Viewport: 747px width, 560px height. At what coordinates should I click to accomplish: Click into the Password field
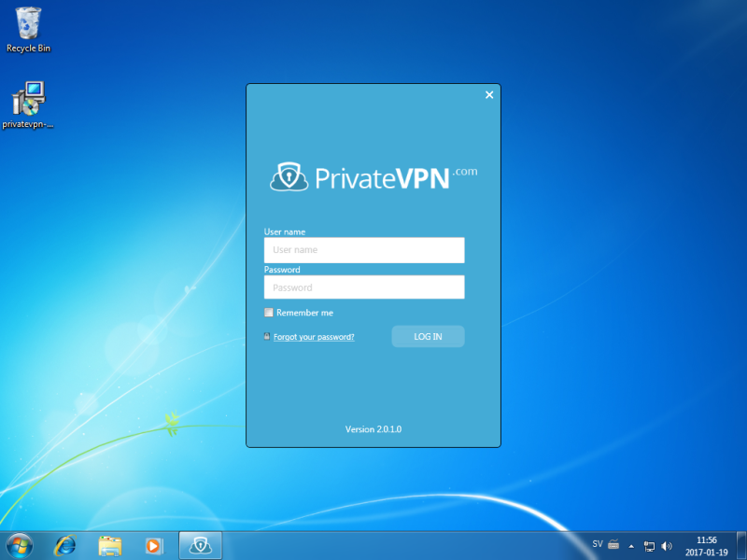tap(364, 287)
